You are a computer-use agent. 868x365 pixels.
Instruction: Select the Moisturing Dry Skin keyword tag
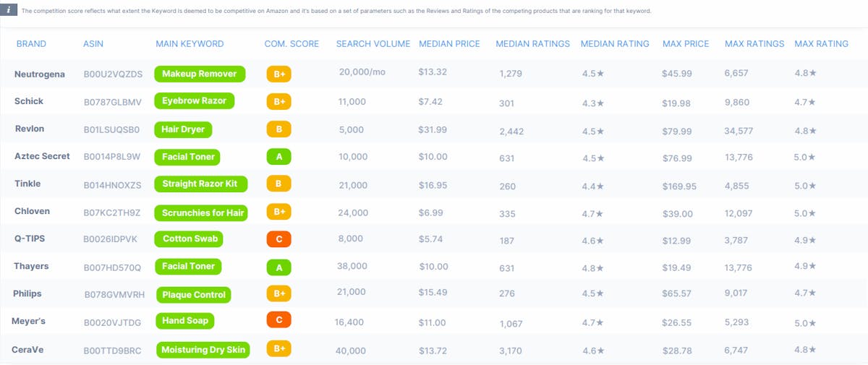coord(203,350)
